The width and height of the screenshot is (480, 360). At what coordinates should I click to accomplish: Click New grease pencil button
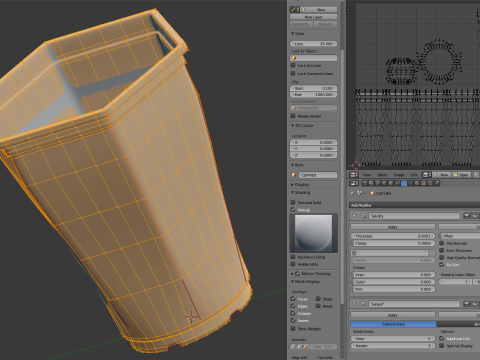click(x=319, y=9)
